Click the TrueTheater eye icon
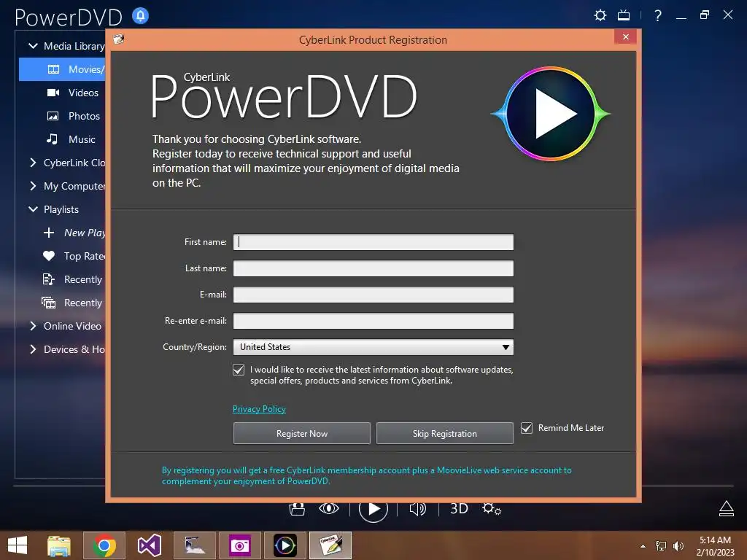The width and height of the screenshot is (747, 560). [x=329, y=508]
